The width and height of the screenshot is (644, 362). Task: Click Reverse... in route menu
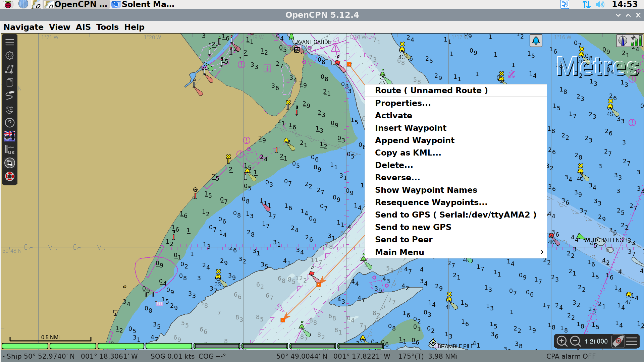(397, 178)
